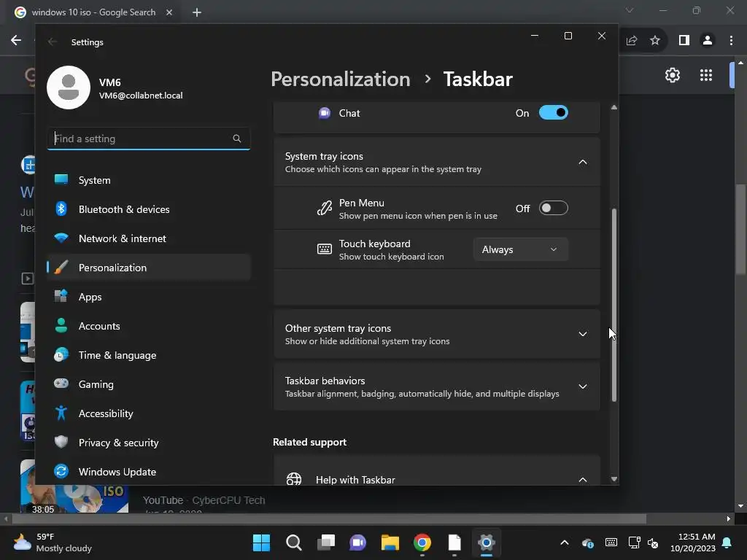The width and height of the screenshot is (747, 560).
Task: Enable the Pen Menu toggle
Action: pyautogui.click(x=553, y=208)
